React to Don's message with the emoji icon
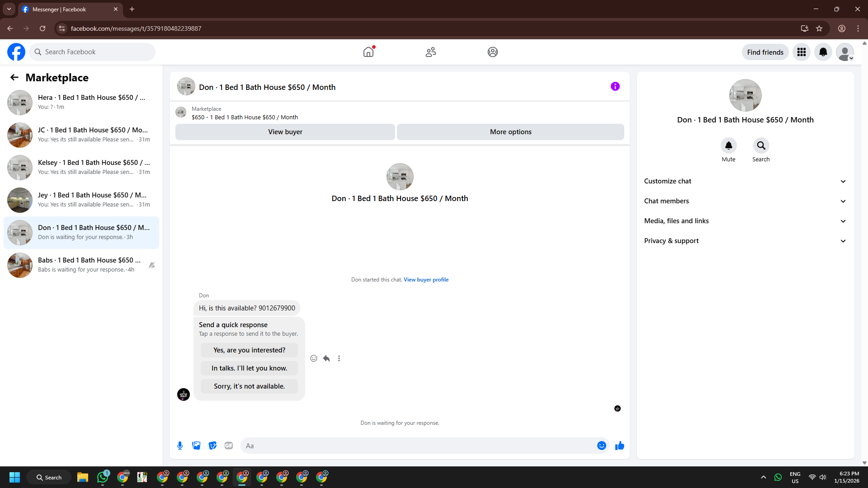Image resolution: width=868 pixels, height=488 pixels. click(x=314, y=358)
